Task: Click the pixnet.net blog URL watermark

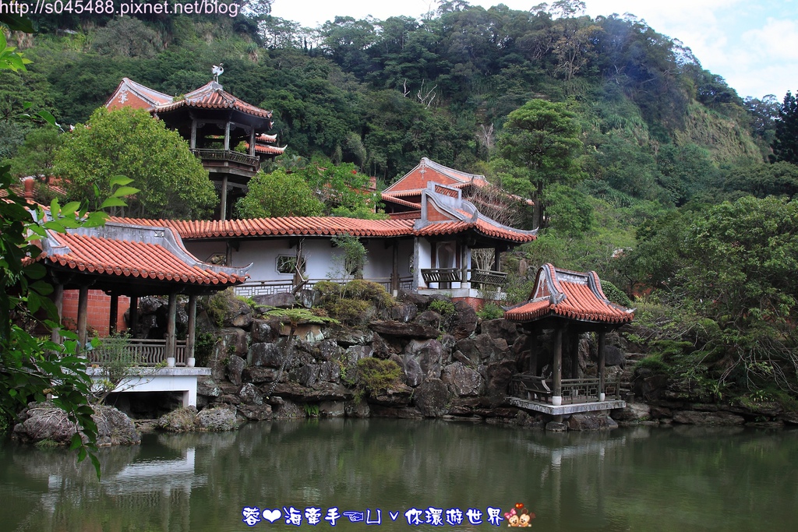Action: coord(120,9)
